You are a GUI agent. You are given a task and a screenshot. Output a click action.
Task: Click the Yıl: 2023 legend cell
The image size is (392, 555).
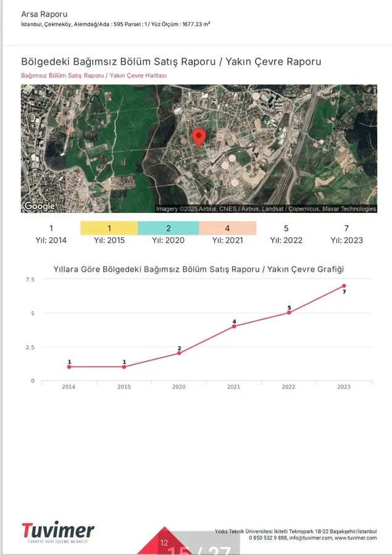(x=346, y=234)
